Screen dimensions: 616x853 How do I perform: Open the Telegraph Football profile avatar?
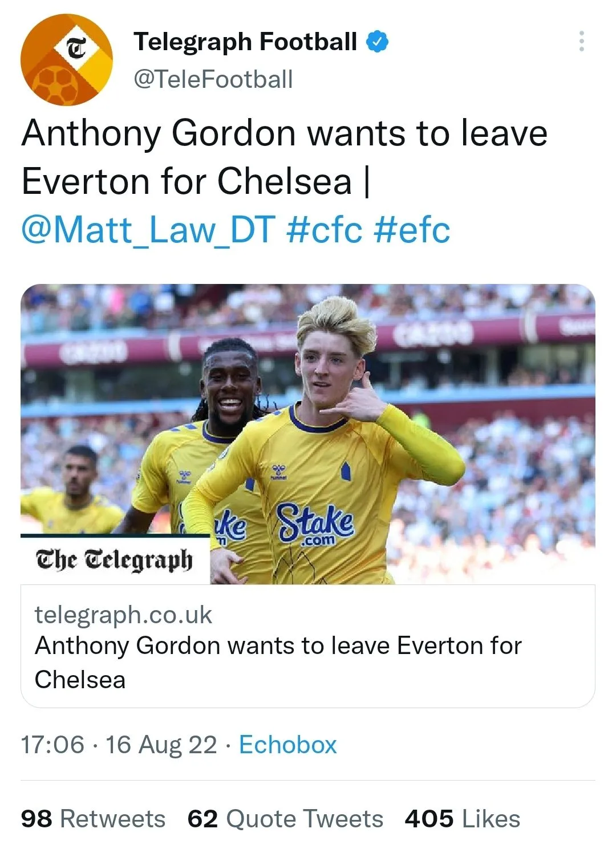(x=67, y=60)
